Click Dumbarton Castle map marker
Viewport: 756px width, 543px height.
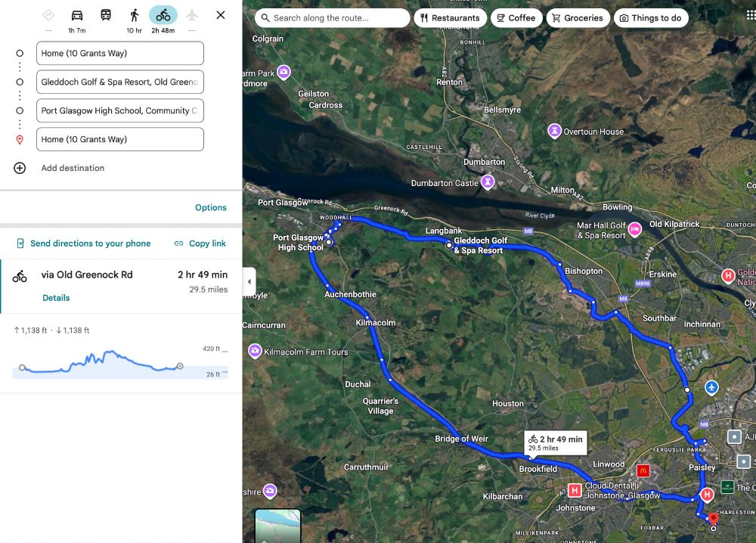click(488, 182)
